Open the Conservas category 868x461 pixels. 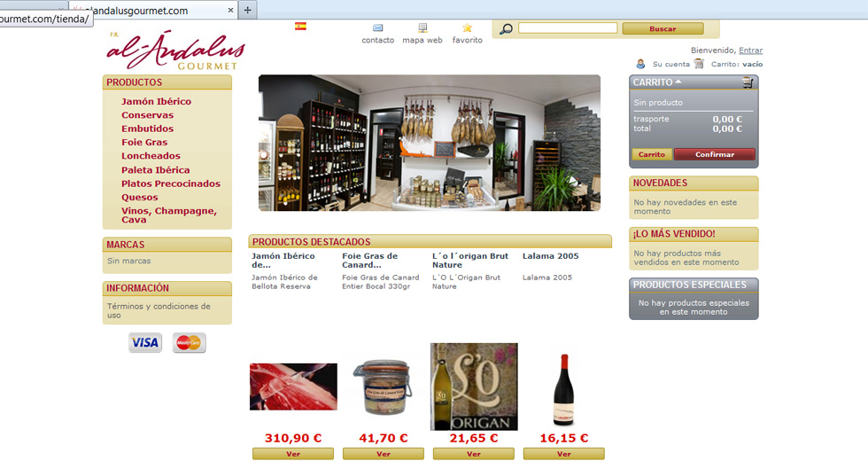point(147,115)
